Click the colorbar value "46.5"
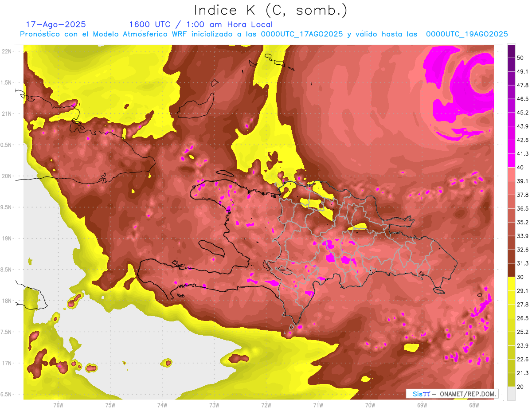This screenshot has height=411, width=532. [523, 99]
